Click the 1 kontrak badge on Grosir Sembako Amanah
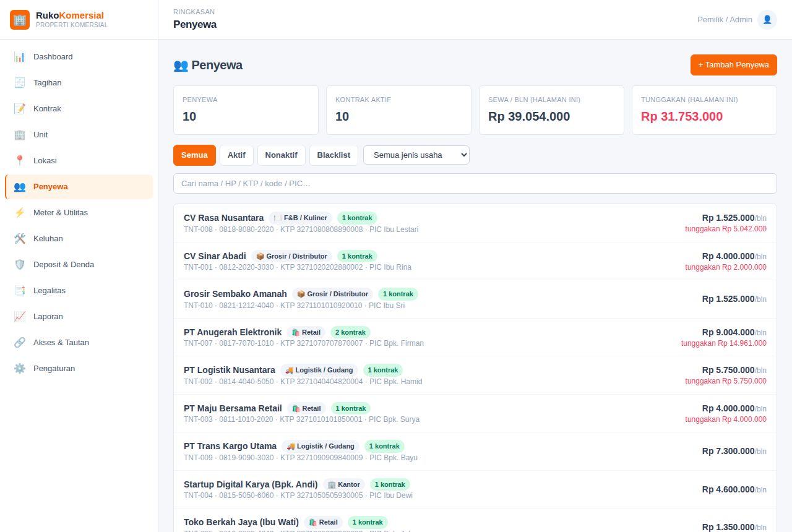The width and height of the screenshot is (792, 532). (x=398, y=294)
